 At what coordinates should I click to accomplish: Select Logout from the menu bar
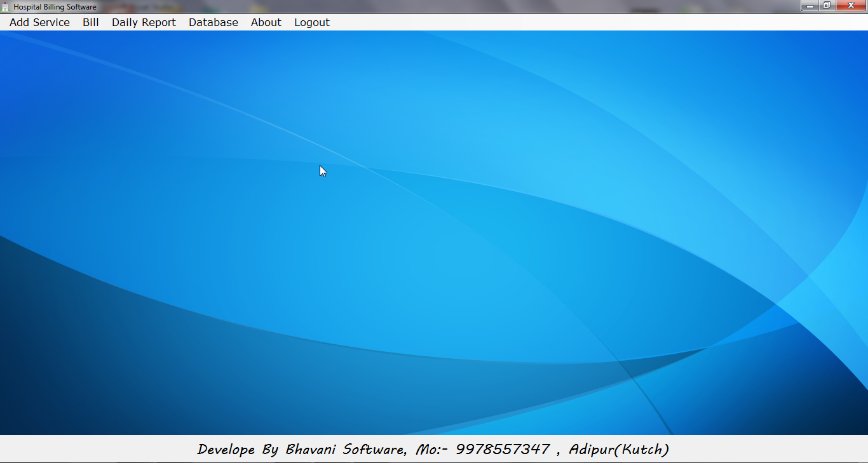pos(312,22)
